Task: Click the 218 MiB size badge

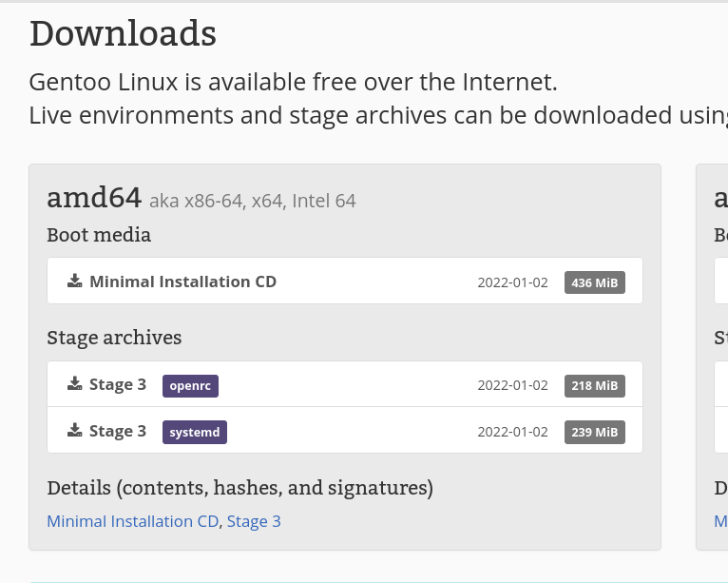Action: point(595,385)
